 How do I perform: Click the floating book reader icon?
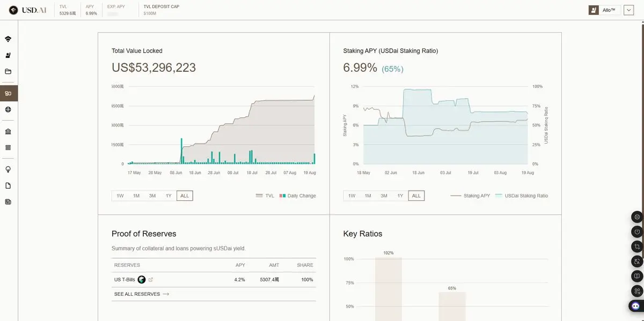pyautogui.click(x=637, y=277)
